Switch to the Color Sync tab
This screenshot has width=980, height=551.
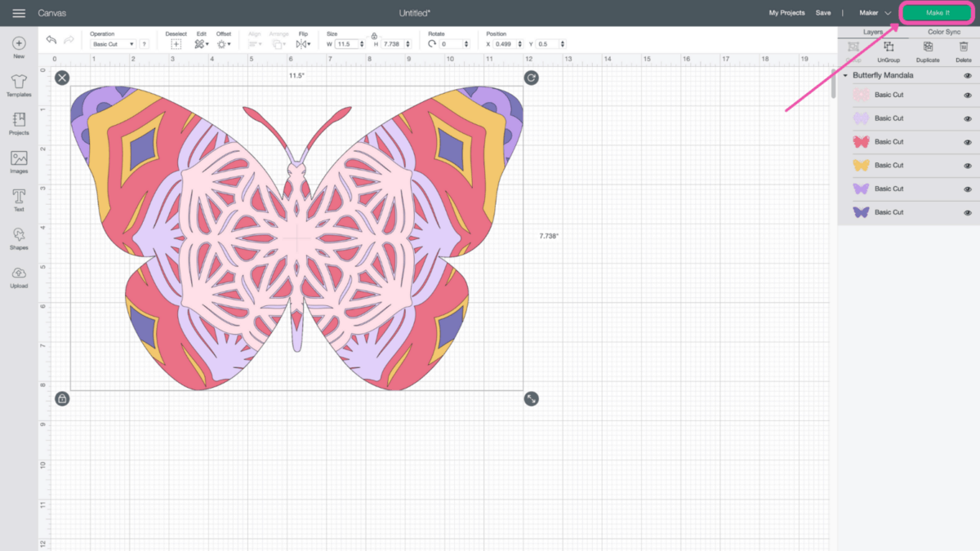pyautogui.click(x=943, y=32)
